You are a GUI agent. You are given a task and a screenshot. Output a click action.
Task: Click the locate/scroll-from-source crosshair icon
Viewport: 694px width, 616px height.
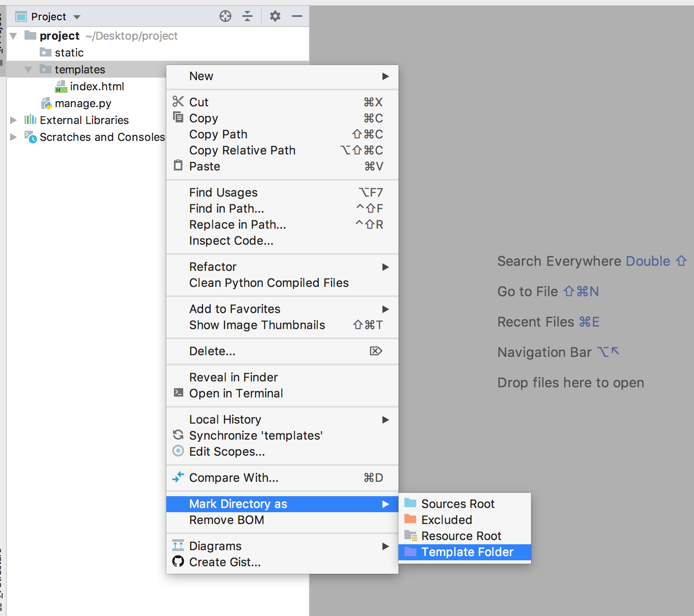(x=225, y=16)
